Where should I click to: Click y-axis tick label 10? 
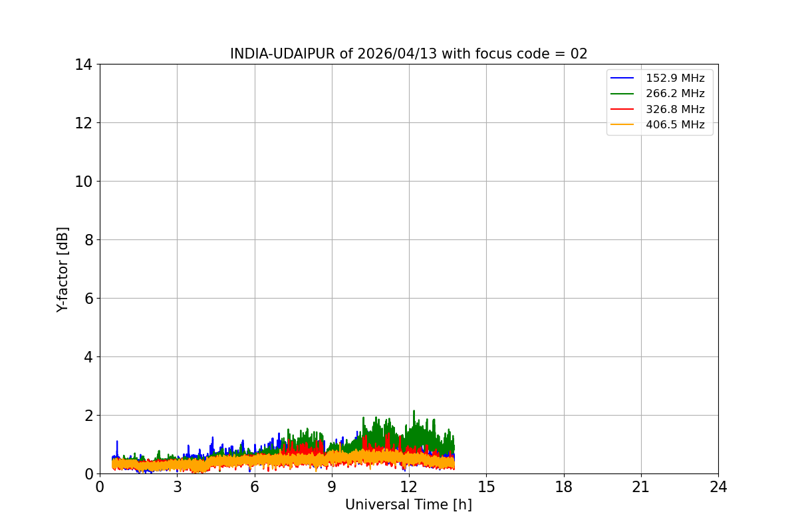tap(84, 182)
